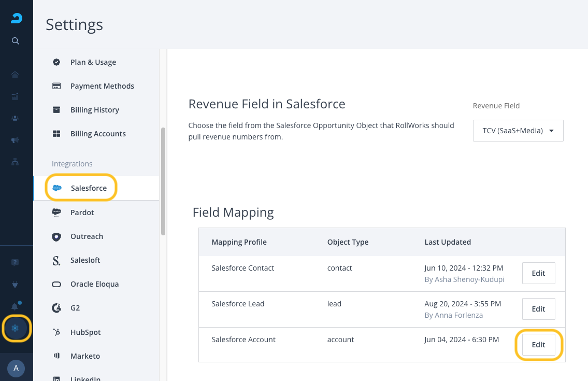Open the user avatar 'A' menu
This screenshot has height=381, width=588.
[16, 368]
